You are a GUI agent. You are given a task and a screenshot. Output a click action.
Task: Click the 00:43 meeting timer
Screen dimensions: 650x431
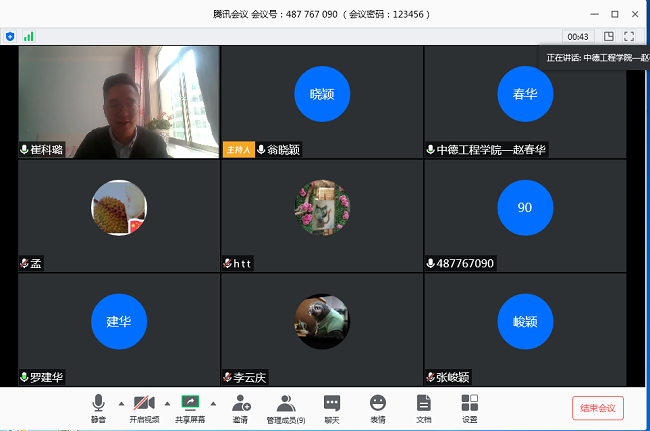tap(577, 36)
